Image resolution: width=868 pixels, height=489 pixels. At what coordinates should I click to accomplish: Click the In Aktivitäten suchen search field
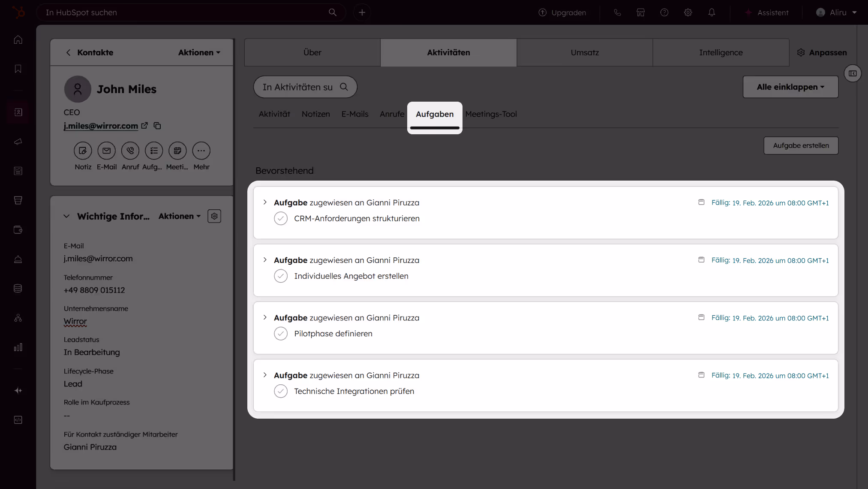[297, 87]
